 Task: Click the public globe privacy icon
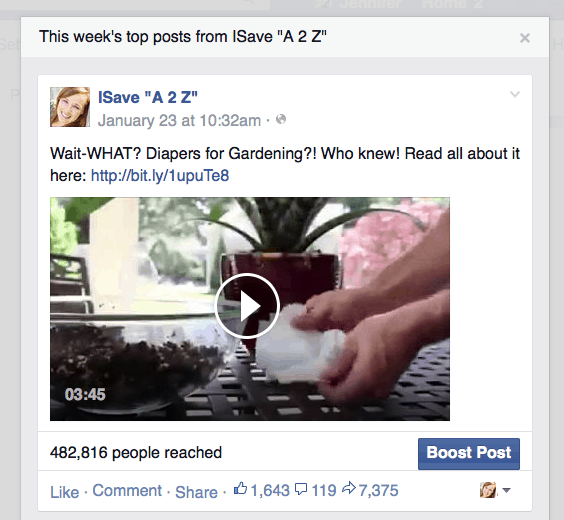(281, 119)
